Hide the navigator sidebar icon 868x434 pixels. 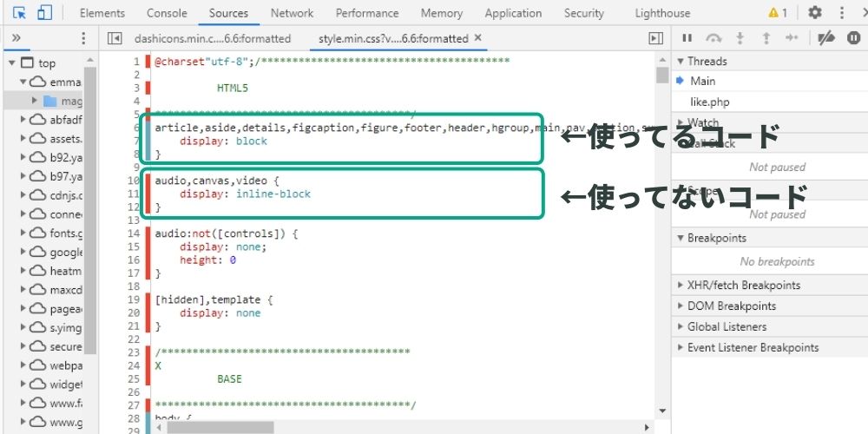point(115,38)
